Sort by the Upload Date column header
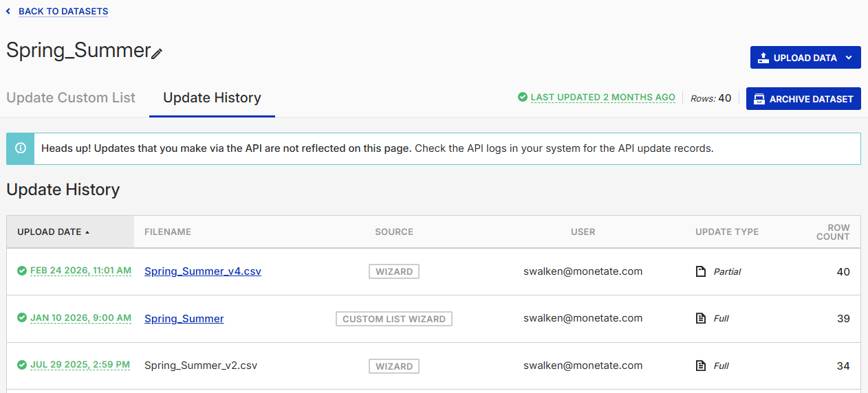Screen dimensions: 868x393 click(x=50, y=232)
